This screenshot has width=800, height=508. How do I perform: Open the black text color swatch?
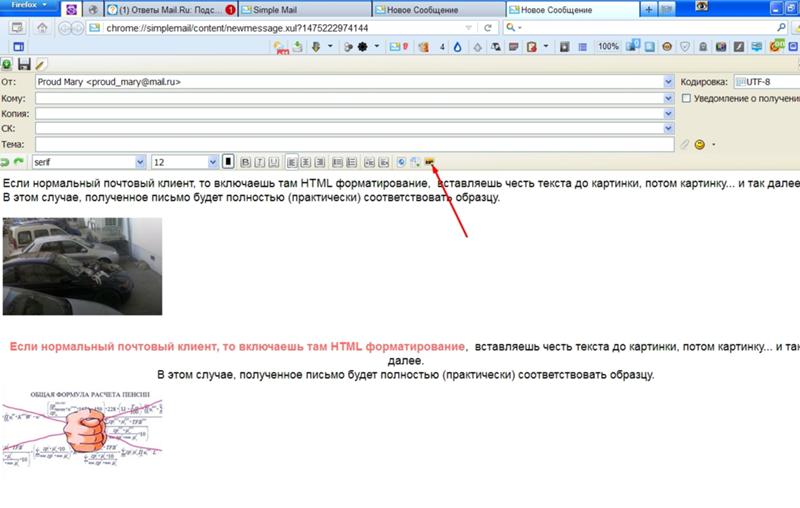(228, 162)
